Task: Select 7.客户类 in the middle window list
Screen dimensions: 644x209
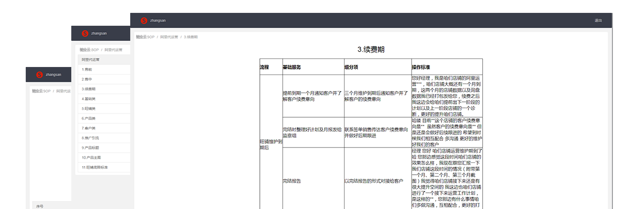Action: [x=104, y=128]
